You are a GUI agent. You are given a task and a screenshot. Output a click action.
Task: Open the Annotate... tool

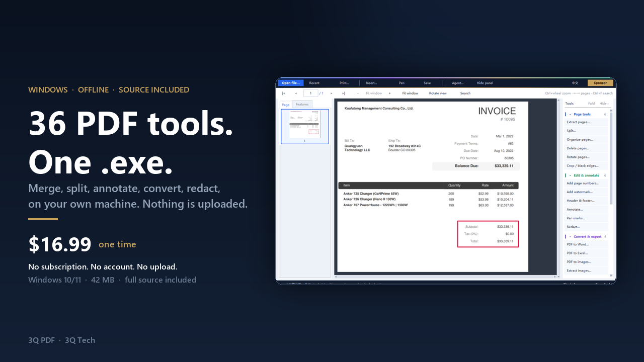[586, 209]
